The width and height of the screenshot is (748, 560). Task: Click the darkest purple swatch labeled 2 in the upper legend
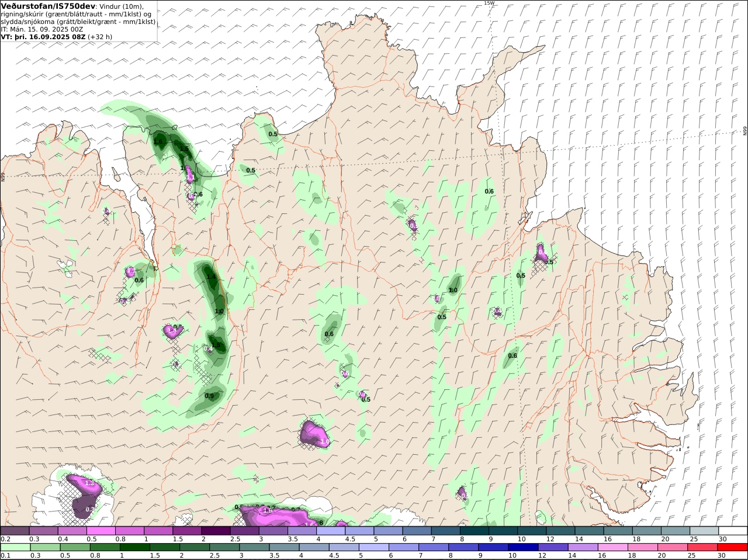coord(216,531)
